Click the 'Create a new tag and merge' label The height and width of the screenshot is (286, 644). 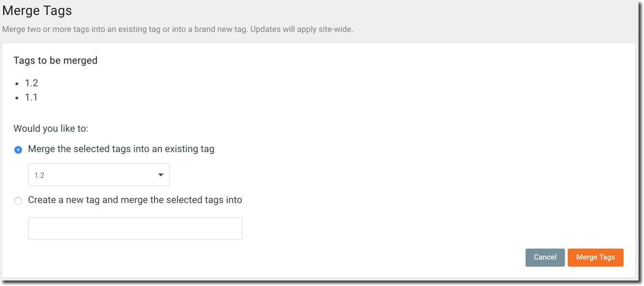tap(135, 200)
